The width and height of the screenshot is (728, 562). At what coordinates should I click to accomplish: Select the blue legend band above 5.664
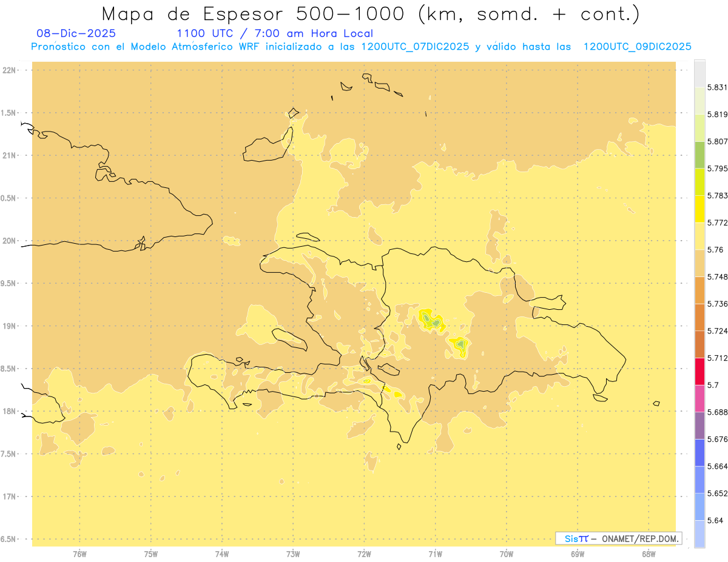(x=699, y=453)
